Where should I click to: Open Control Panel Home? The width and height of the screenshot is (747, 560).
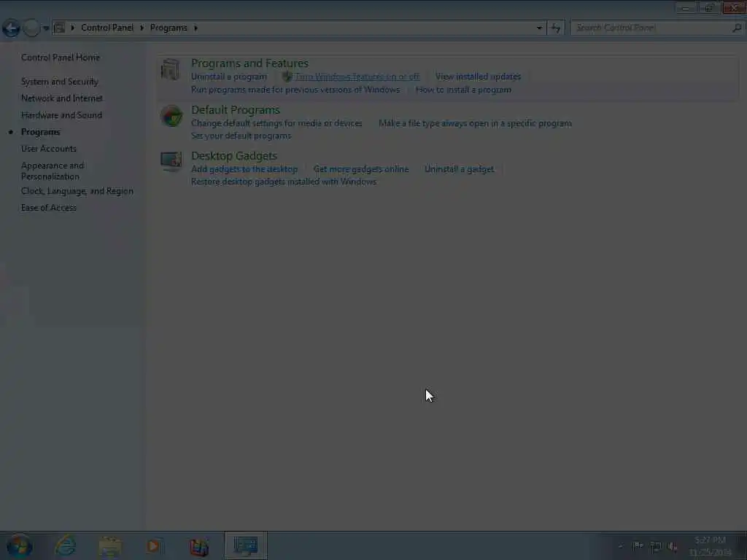pos(61,57)
